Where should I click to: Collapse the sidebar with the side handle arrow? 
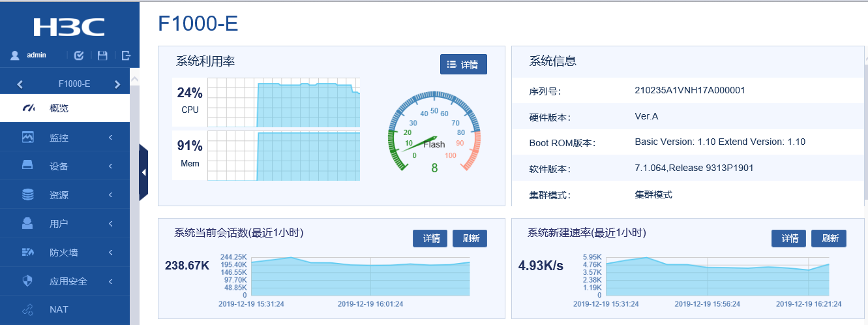point(143,172)
